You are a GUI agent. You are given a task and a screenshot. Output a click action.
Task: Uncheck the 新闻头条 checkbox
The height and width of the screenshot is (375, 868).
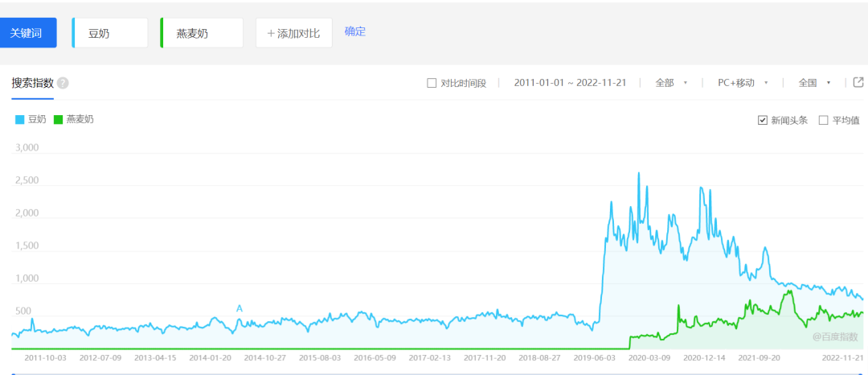point(763,120)
